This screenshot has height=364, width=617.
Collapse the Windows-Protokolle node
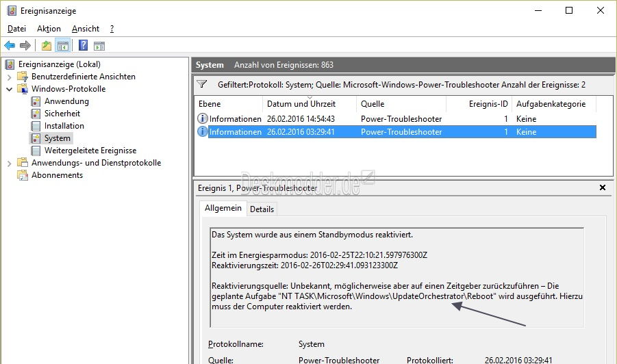pos(9,89)
